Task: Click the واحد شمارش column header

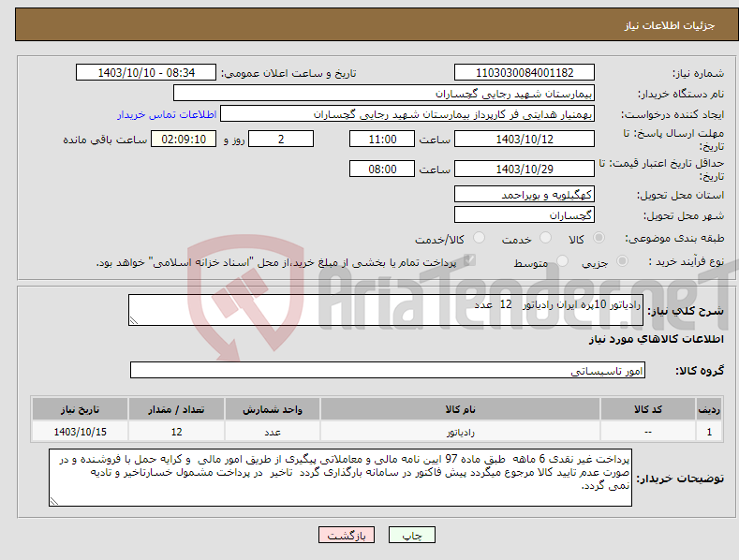Action: (273, 409)
